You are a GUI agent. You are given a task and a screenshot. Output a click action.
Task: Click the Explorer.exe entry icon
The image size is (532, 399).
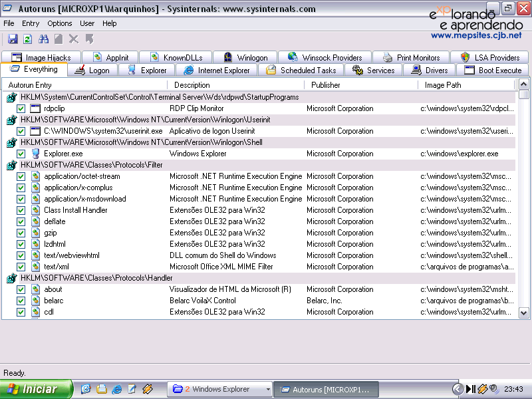[x=35, y=154]
